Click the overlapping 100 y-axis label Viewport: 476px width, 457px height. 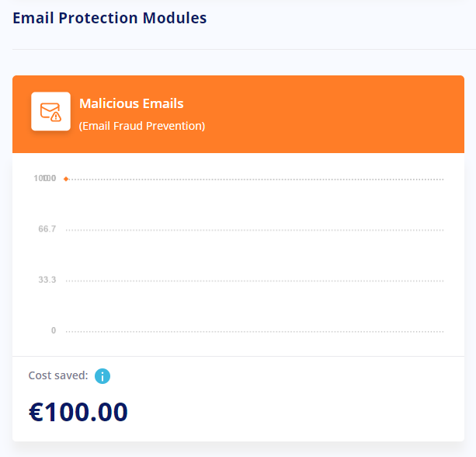tap(45, 178)
